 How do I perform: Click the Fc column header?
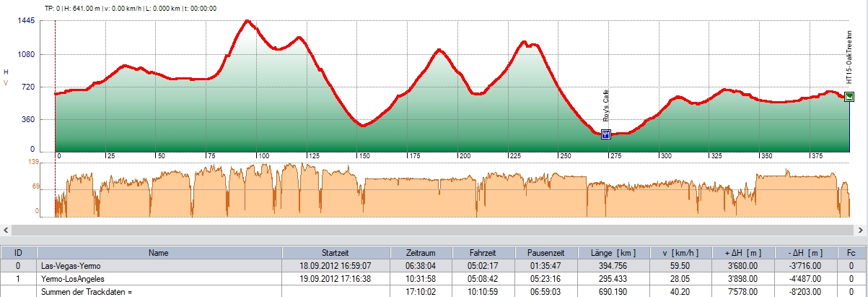[851, 253]
